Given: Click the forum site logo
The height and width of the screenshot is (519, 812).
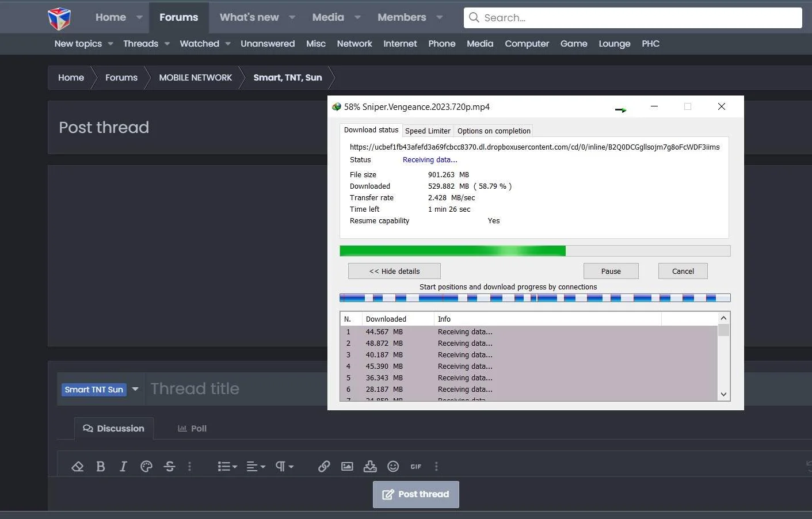Looking at the screenshot, I should [x=59, y=18].
